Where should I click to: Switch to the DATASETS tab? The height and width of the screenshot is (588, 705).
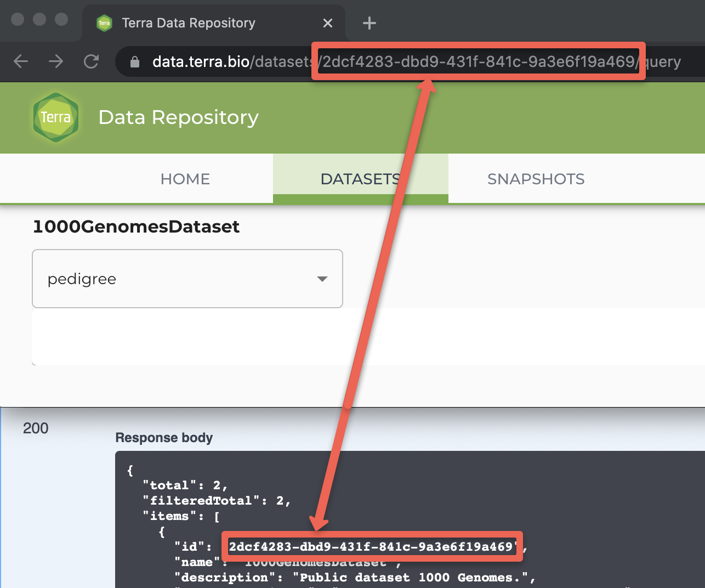tap(361, 179)
